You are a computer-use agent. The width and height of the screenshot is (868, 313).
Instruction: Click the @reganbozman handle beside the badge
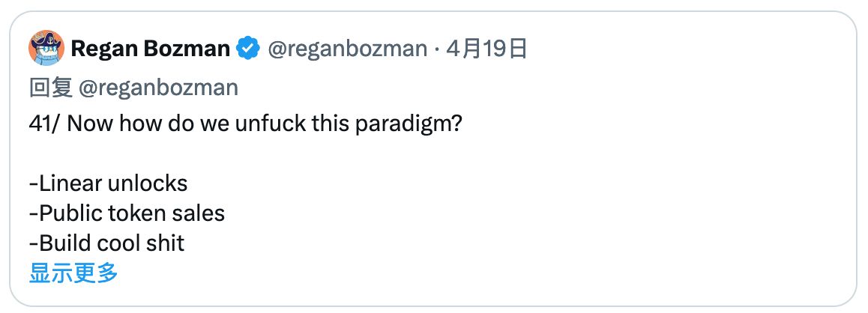click(346, 49)
